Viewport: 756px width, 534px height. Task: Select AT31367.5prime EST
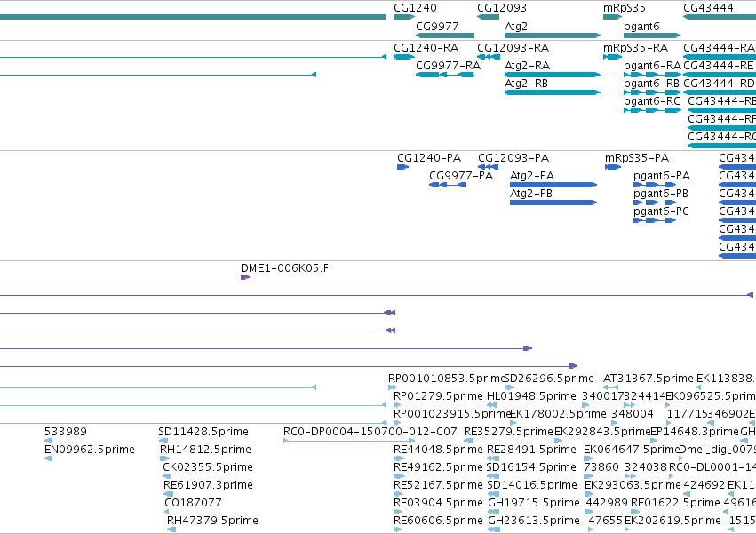[x=610, y=387]
